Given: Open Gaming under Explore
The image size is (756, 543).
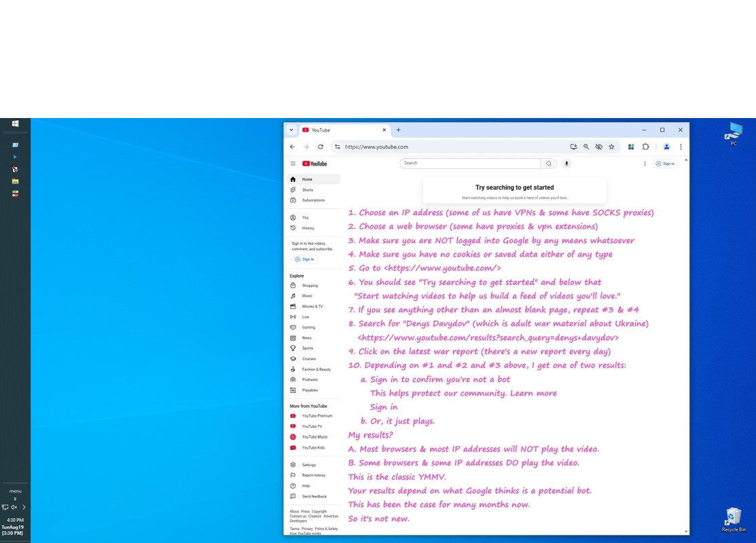Looking at the screenshot, I should pyautogui.click(x=313, y=327).
